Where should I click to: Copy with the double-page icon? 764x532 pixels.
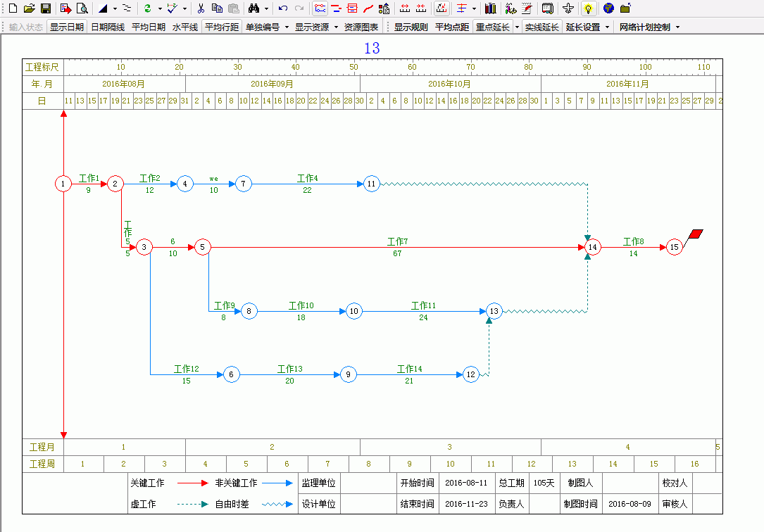(218, 8)
